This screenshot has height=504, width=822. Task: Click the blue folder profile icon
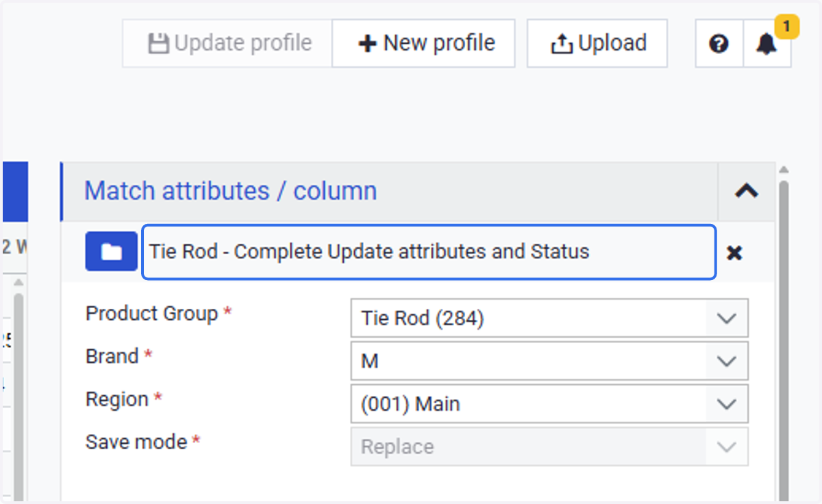111,251
